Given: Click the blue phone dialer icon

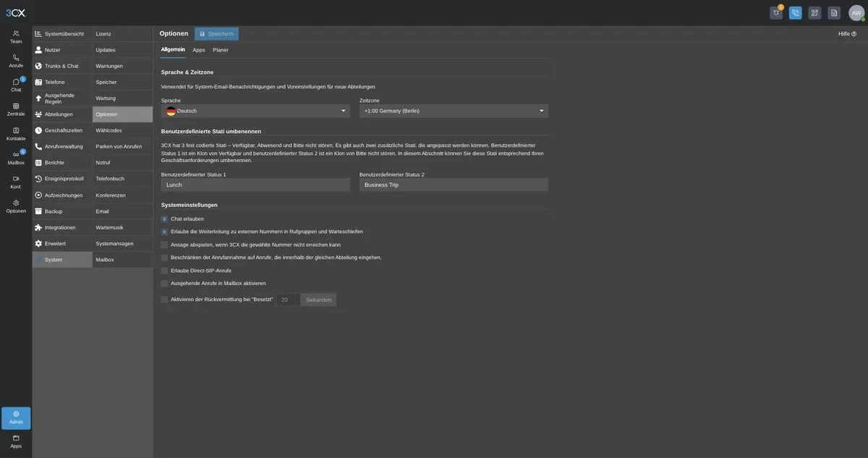Looking at the screenshot, I should coord(796,12).
